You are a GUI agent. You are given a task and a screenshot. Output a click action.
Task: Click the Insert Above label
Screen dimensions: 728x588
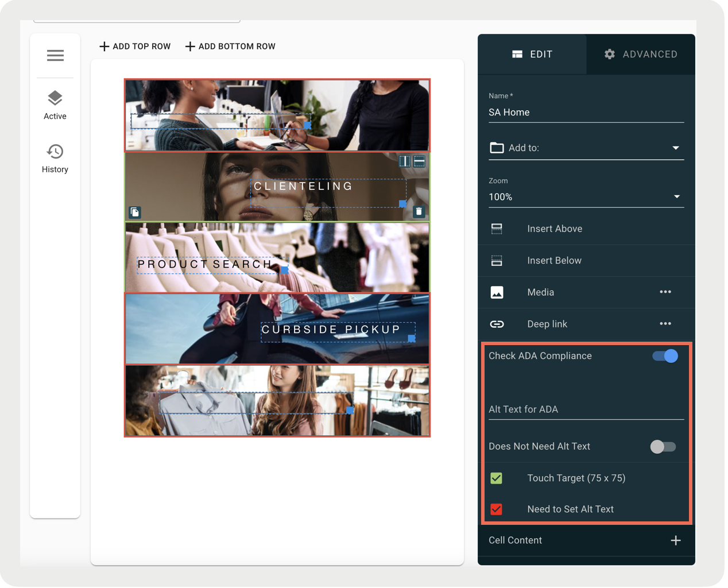tap(555, 229)
